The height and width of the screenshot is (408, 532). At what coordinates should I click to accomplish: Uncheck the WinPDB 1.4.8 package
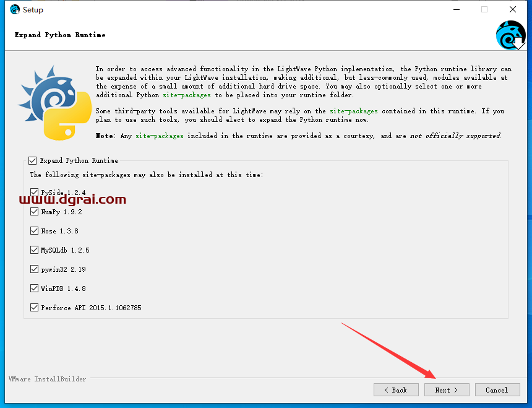click(x=35, y=289)
